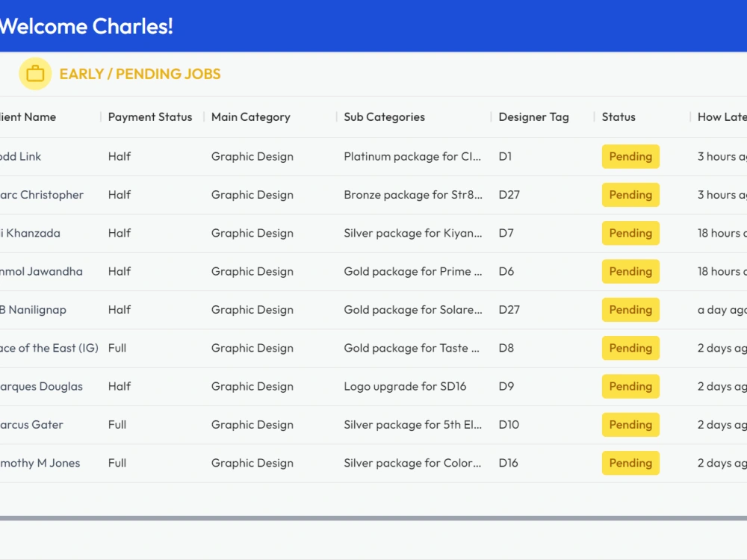Screen dimensions: 747x560
Task: Sort by the How Late column header
Action: [x=722, y=117]
